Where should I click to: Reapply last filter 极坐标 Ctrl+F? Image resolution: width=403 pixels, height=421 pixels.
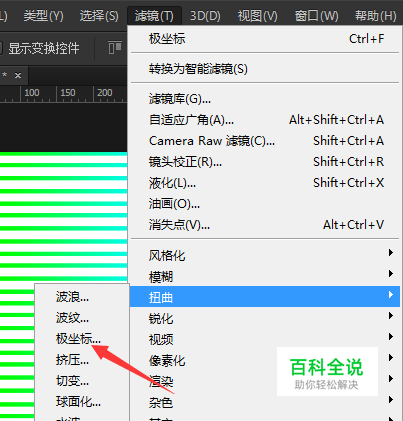pyautogui.click(x=265, y=39)
